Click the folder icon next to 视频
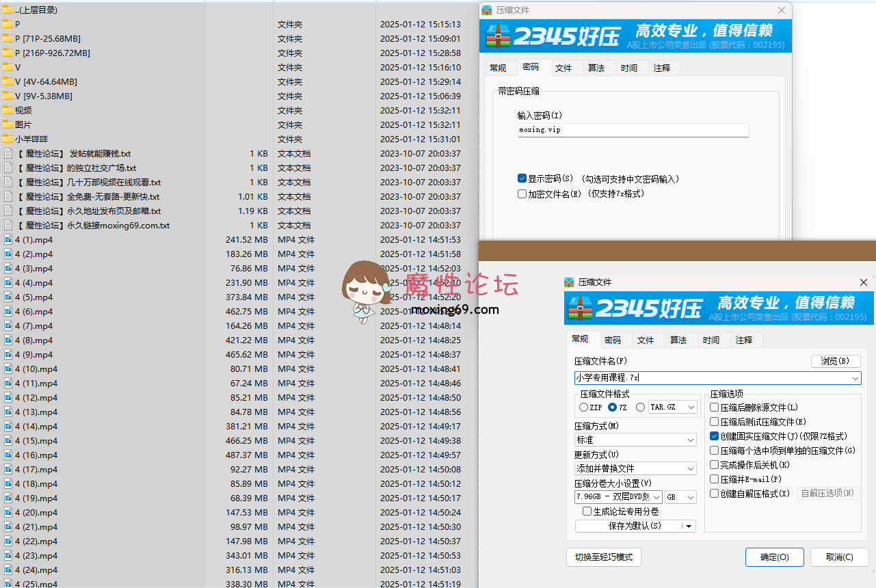This screenshot has width=876, height=588. pos(8,110)
